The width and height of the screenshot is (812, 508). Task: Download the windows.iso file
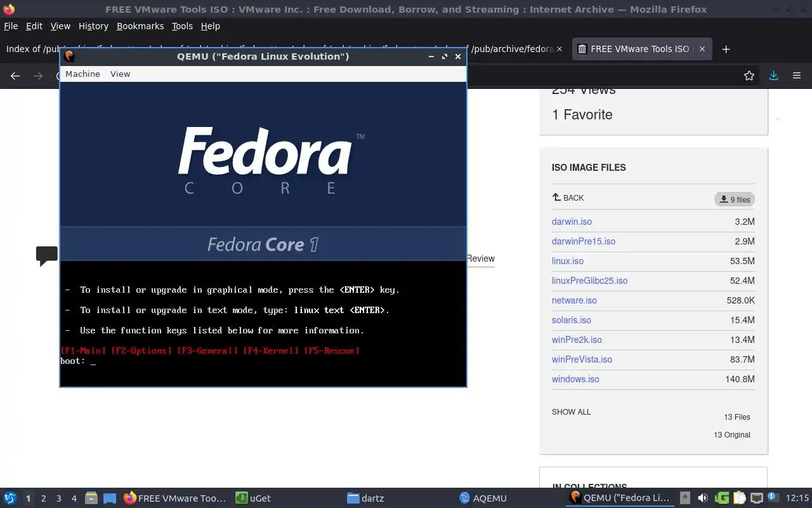pos(575,379)
